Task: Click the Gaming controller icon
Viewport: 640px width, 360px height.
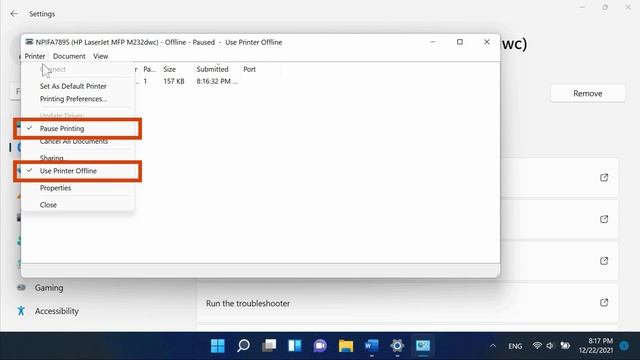Action: pos(21,288)
